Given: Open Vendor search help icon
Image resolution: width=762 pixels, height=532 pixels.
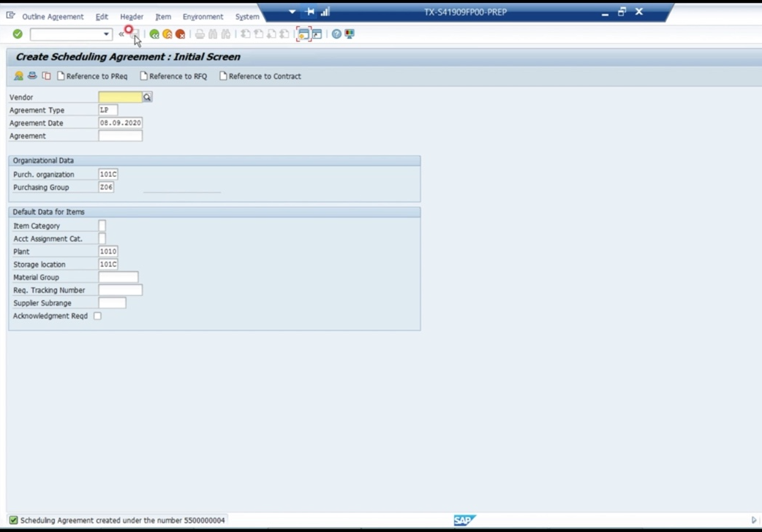Looking at the screenshot, I should (147, 97).
